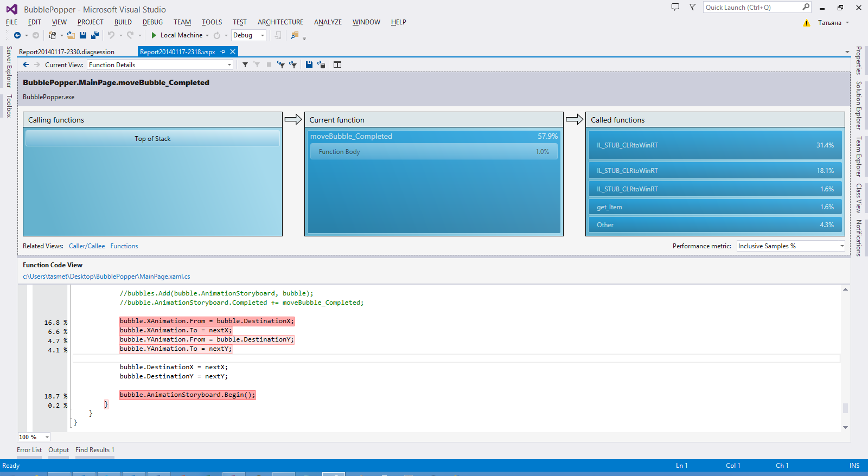Click the Filter funnel icon in report toolbar
Viewport: 868px width, 476px height.
click(x=245, y=65)
